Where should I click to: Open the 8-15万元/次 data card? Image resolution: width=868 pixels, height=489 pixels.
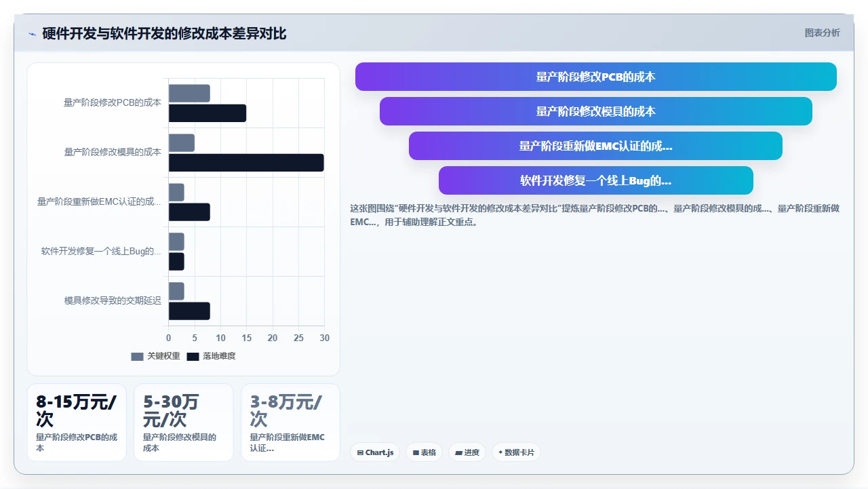tap(77, 422)
